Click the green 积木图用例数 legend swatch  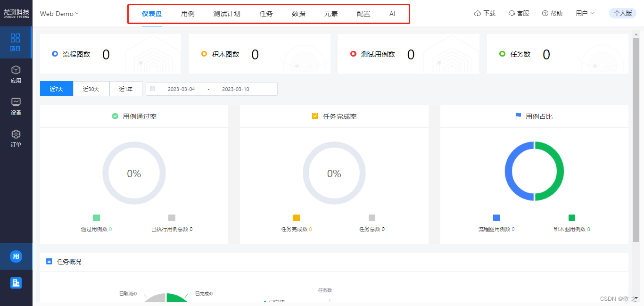point(572,218)
